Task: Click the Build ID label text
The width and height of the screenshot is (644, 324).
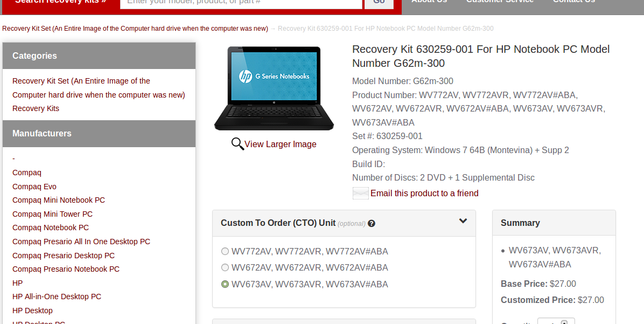Action: [368, 164]
